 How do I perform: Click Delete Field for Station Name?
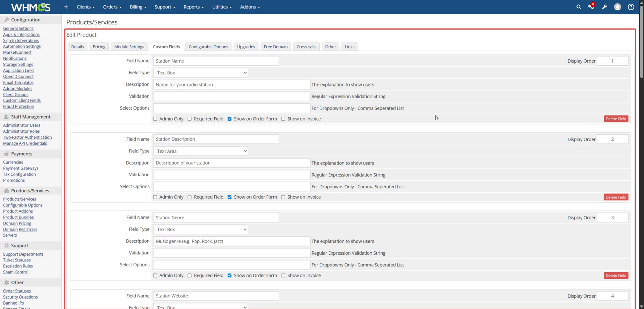pyautogui.click(x=616, y=119)
